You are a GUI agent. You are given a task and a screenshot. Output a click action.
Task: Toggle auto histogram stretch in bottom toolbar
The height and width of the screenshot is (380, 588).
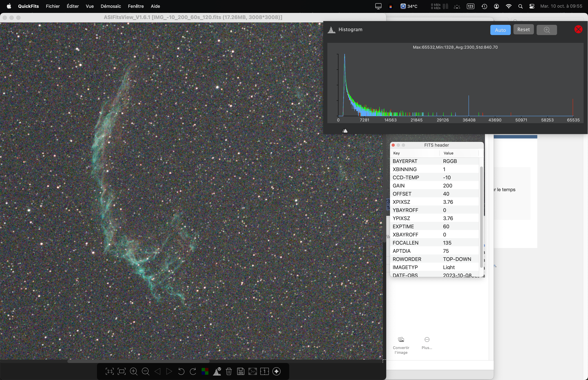[217, 371]
